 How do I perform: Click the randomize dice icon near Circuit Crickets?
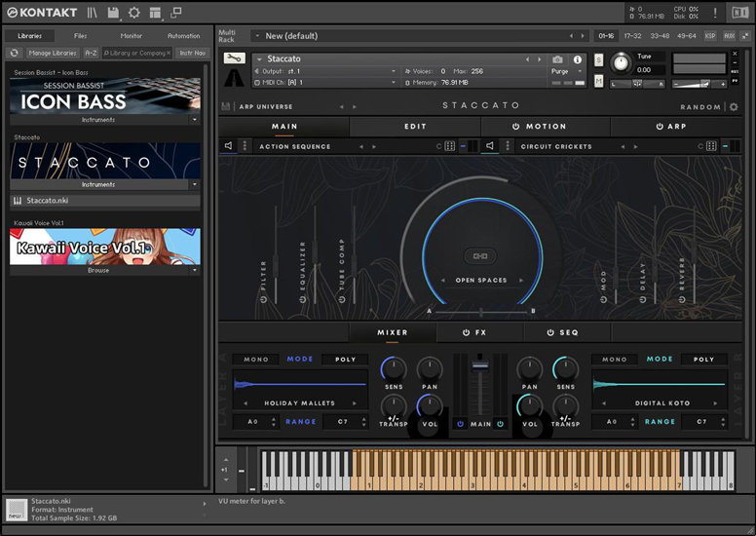pos(712,146)
